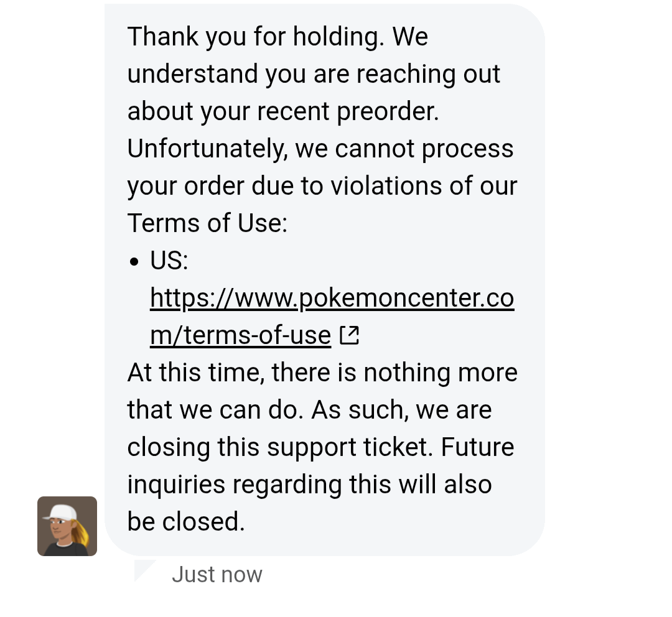Click the final "be closed." text

point(186,522)
